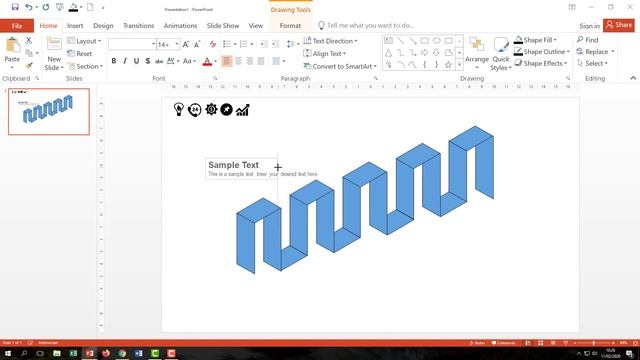
Task: Toggle Center paragraph alignment
Action: click(x=238, y=61)
